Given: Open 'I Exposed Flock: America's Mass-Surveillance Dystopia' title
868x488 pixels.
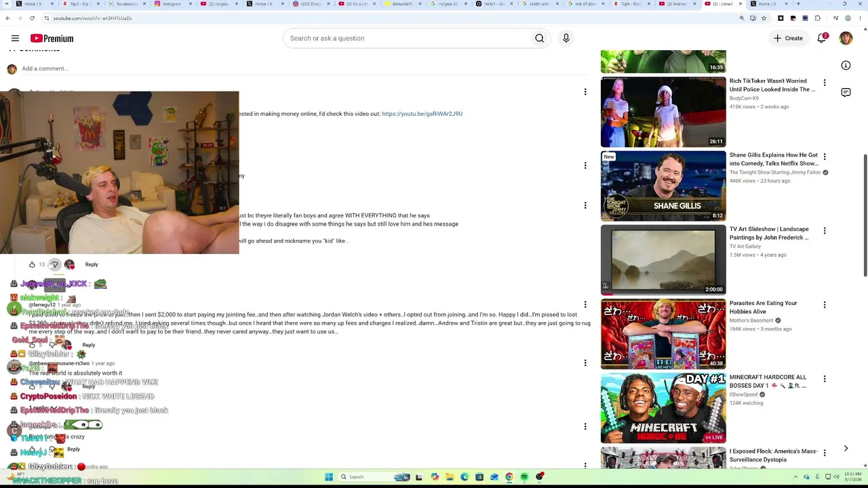Looking at the screenshot, I should coord(774,455).
